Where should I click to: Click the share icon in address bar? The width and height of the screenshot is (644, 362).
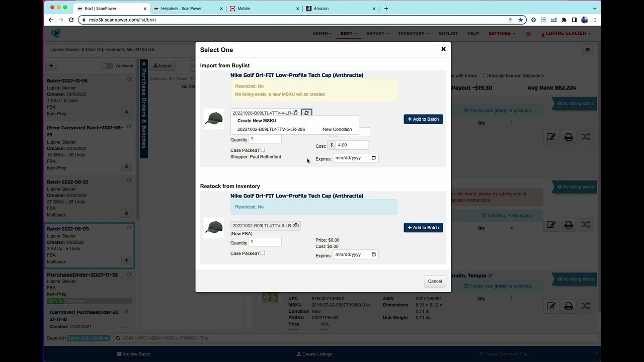[510, 20]
